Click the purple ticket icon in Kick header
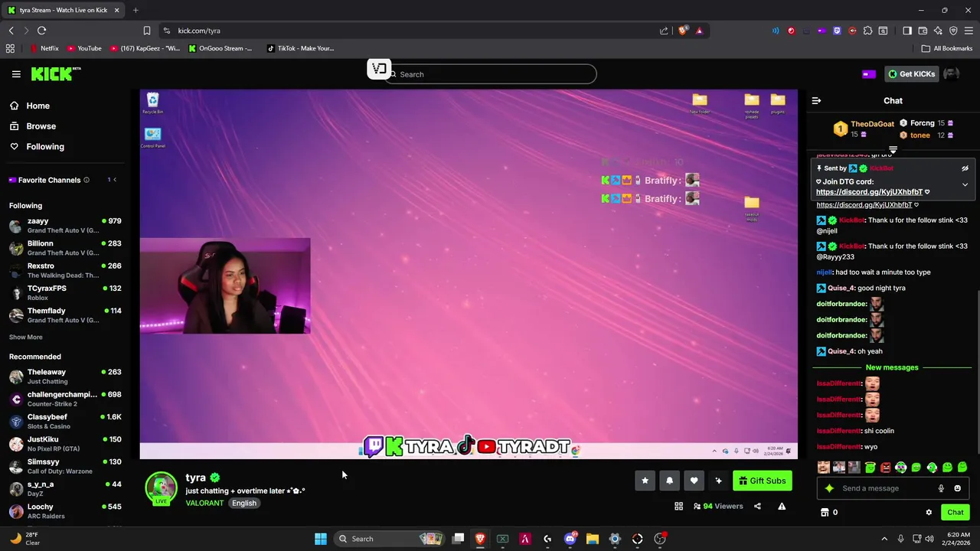The image size is (980, 551). coord(868,74)
